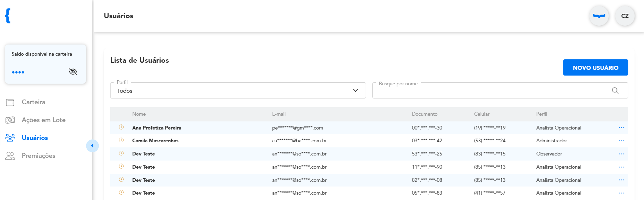The image size is (644, 200).
Task: Select Usuários in the sidebar menu
Action: 27,138
